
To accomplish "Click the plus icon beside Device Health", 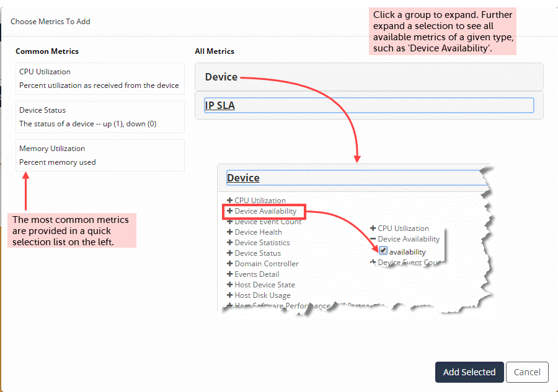I will tap(230, 232).
